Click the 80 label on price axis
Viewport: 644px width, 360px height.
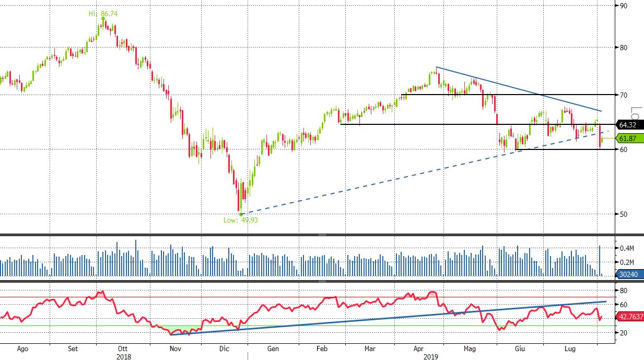point(624,48)
